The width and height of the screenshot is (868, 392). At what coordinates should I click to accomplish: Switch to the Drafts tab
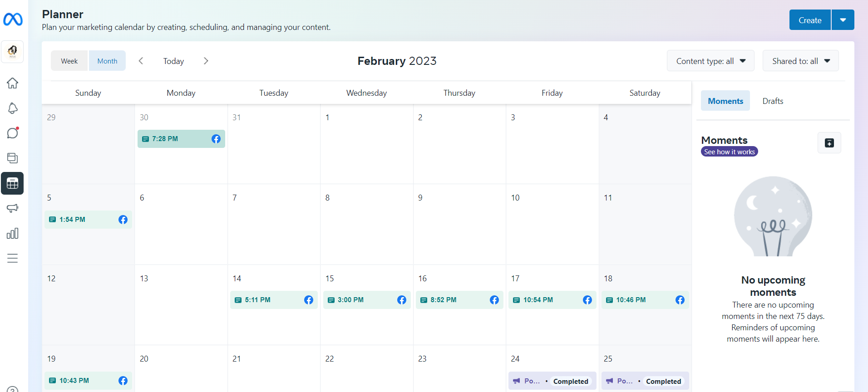click(773, 101)
